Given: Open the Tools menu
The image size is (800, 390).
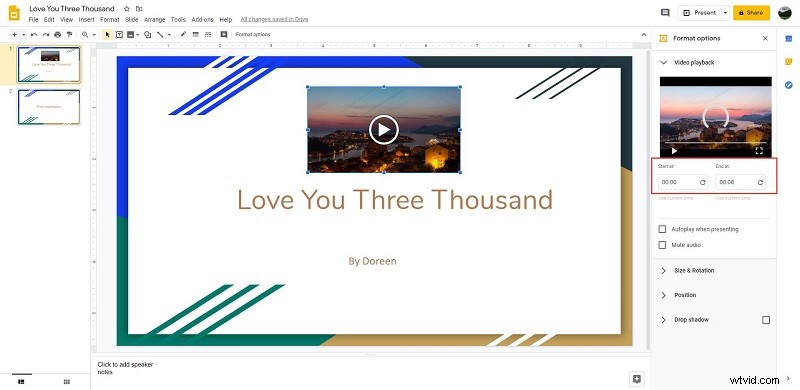Looking at the screenshot, I should 178,19.
